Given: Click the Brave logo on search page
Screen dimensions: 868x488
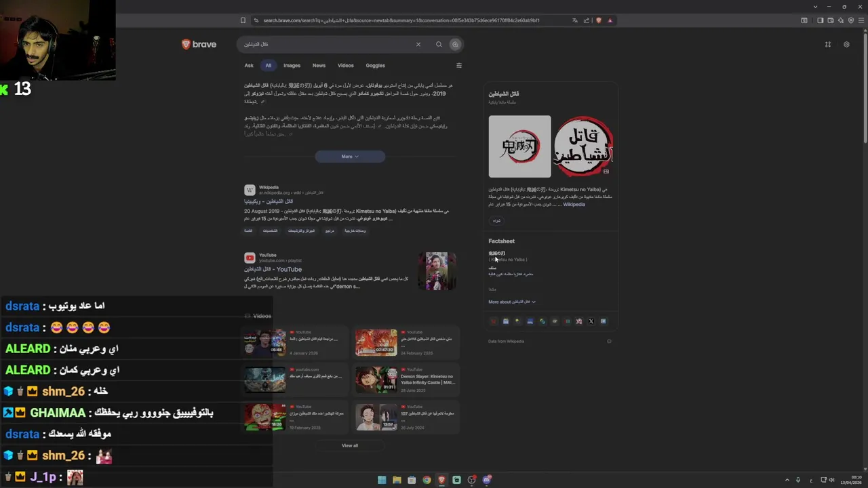Looking at the screenshot, I should click(x=199, y=44).
